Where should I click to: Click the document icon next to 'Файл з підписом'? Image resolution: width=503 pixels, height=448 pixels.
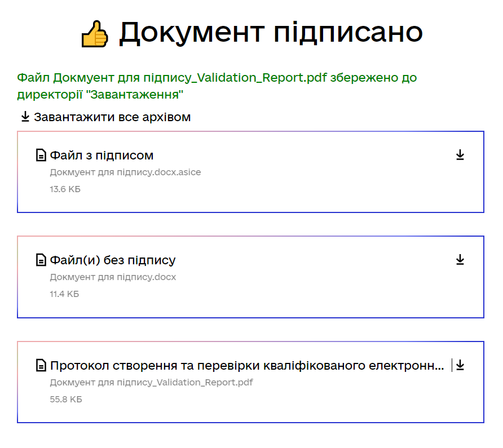41,156
